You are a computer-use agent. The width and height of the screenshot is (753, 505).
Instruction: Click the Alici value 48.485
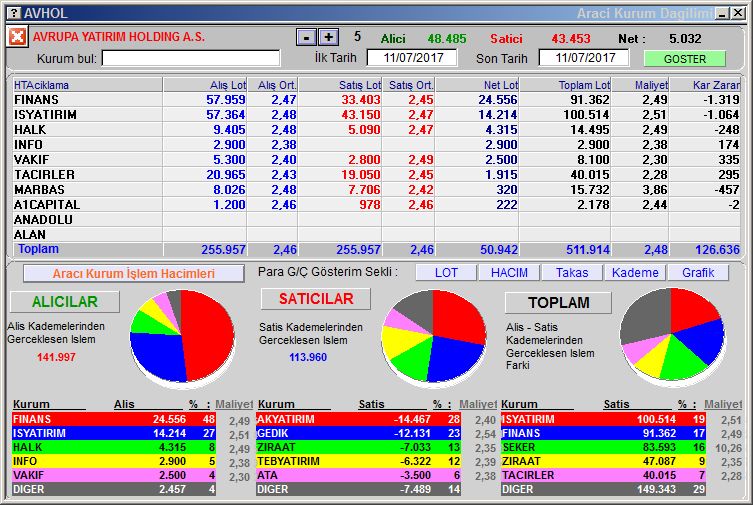(447, 38)
